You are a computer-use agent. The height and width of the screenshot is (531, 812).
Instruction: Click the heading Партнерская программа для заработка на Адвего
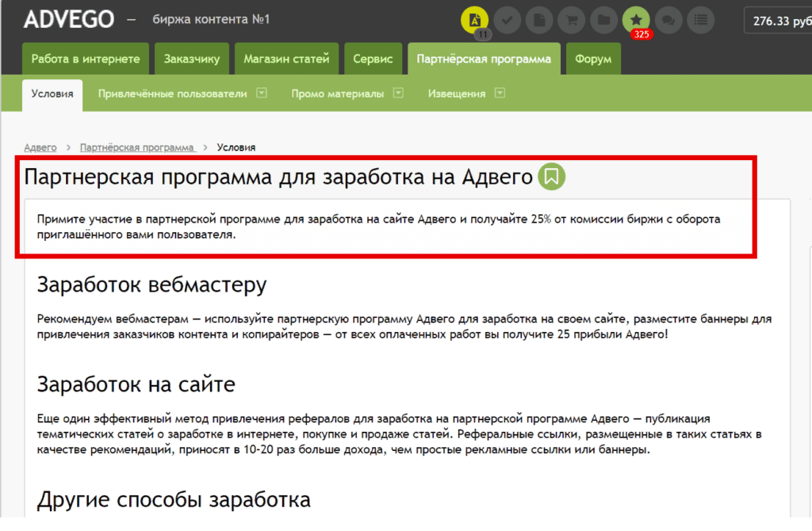278,177
